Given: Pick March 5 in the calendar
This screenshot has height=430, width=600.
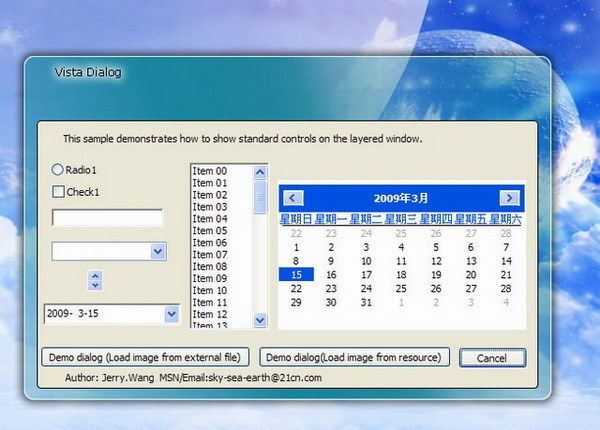Looking at the screenshot, I should pos(436,248).
